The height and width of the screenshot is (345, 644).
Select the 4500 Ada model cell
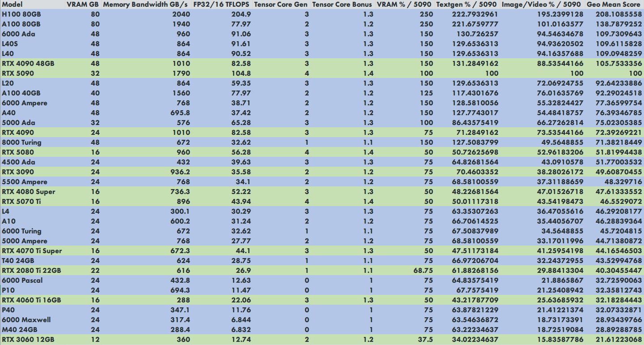click(18, 162)
